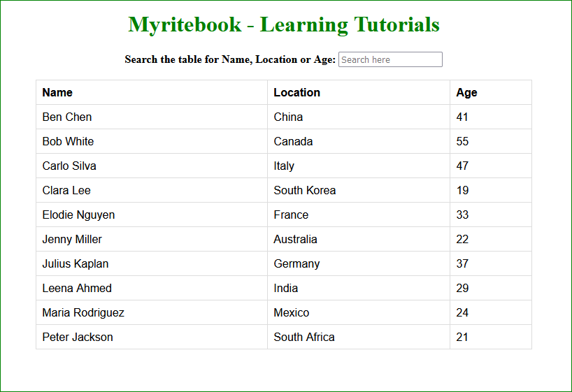Screen dimensions: 572x392
Task: Click the Ben Chen name cell
Action: coord(67,117)
